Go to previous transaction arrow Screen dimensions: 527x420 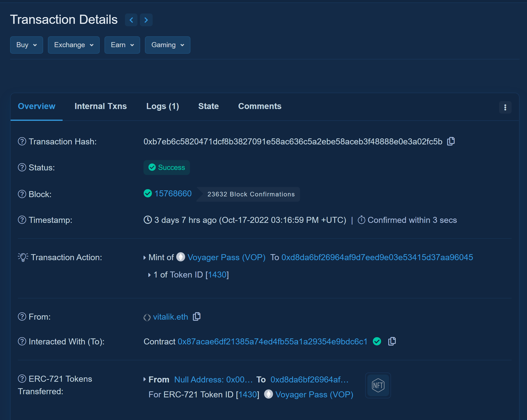(131, 20)
